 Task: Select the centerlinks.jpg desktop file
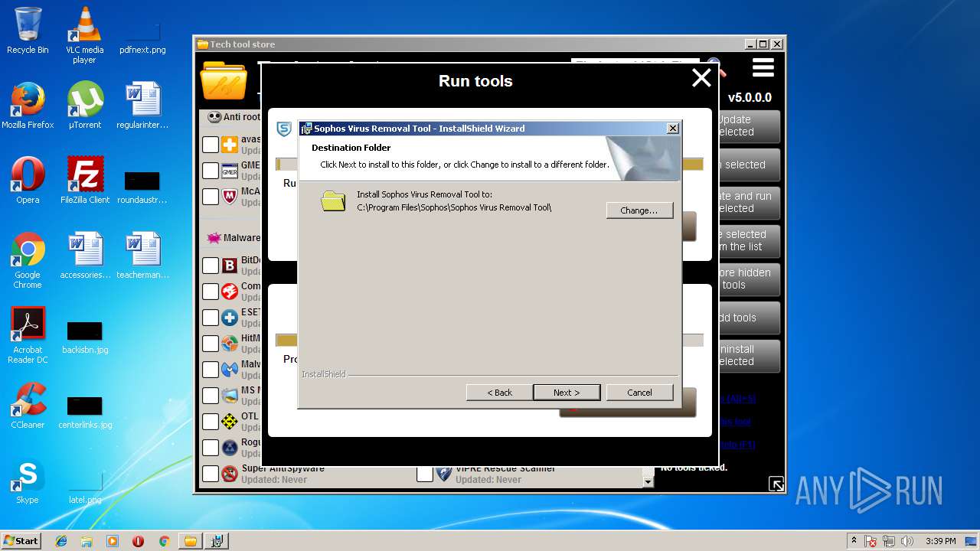[x=85, y=410]
